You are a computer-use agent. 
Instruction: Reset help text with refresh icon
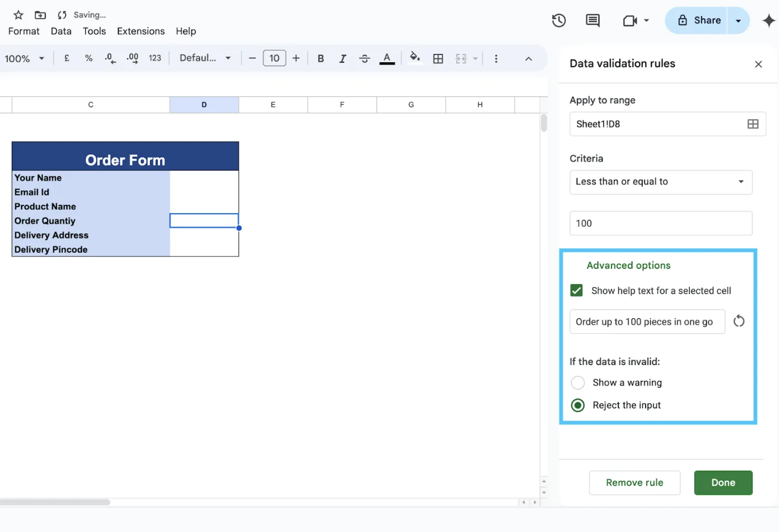[738, 321]
